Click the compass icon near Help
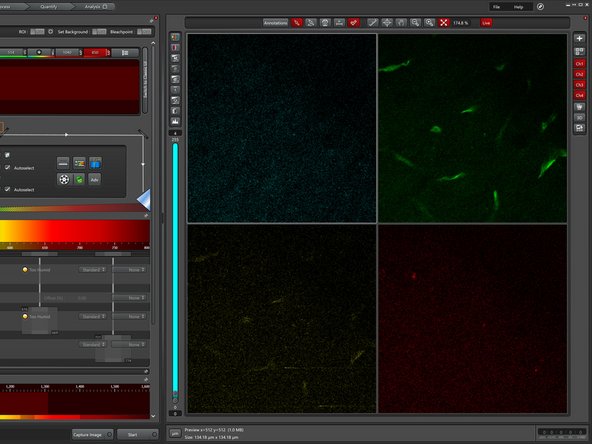 (540, 6)
